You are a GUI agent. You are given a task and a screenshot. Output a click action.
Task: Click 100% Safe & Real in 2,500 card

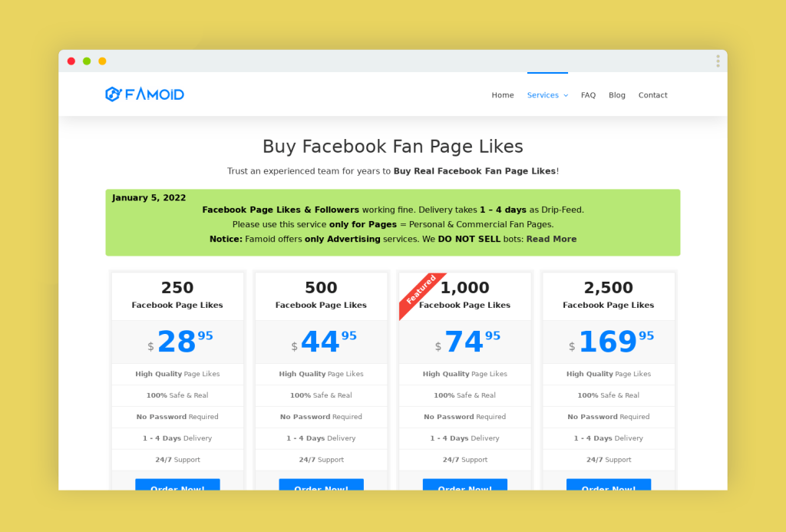click(x=609, y=395)
